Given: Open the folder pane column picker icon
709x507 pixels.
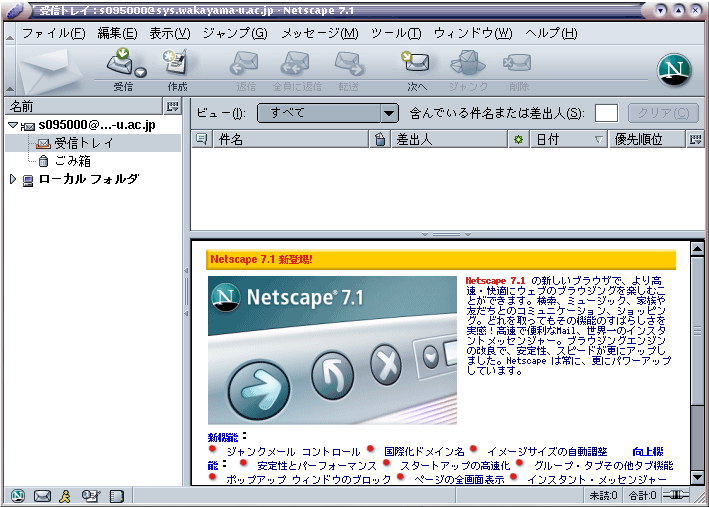Looking at the screenshot, I should tap(172, 106).
